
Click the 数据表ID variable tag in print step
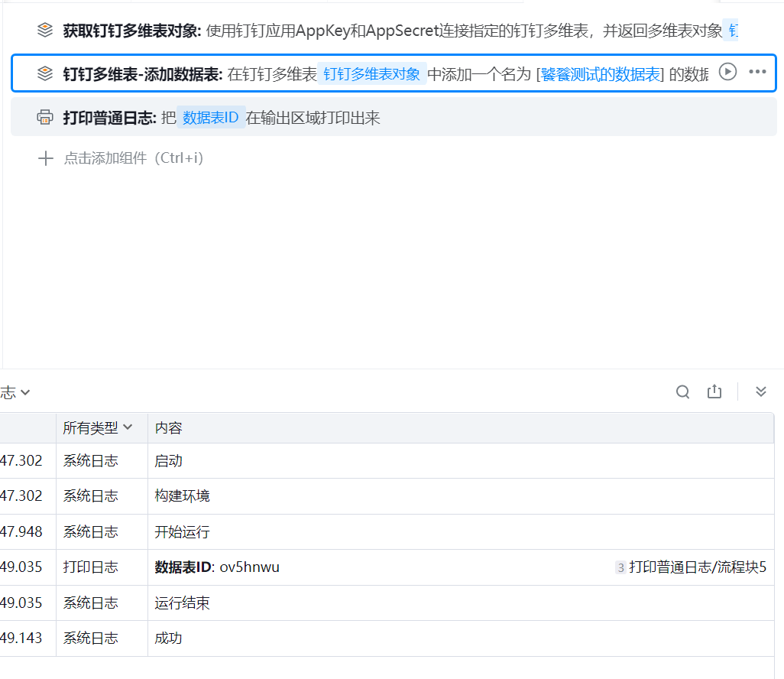click(x=211, y=118)
